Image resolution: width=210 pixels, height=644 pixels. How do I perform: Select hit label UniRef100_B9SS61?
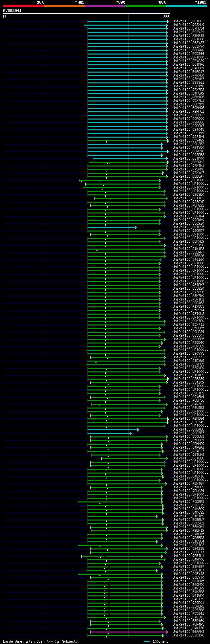[188, 83]
